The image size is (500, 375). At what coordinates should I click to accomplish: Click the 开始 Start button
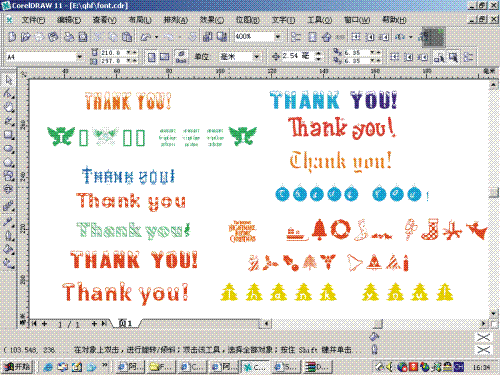(18, 367)
